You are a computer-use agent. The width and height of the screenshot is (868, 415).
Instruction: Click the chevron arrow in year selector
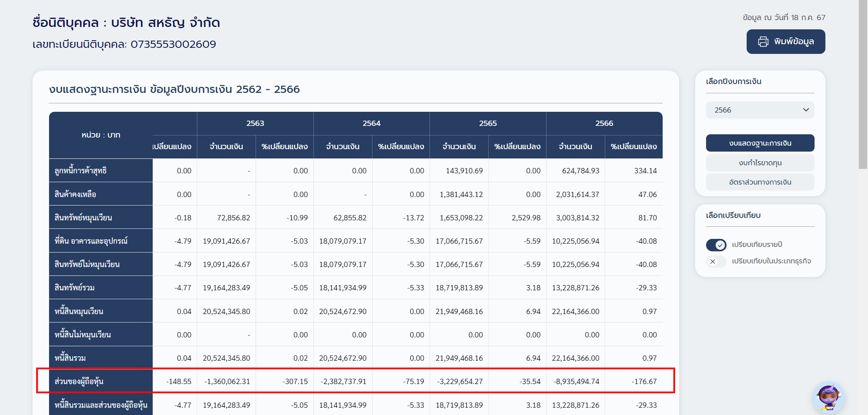tap(806, 110)
